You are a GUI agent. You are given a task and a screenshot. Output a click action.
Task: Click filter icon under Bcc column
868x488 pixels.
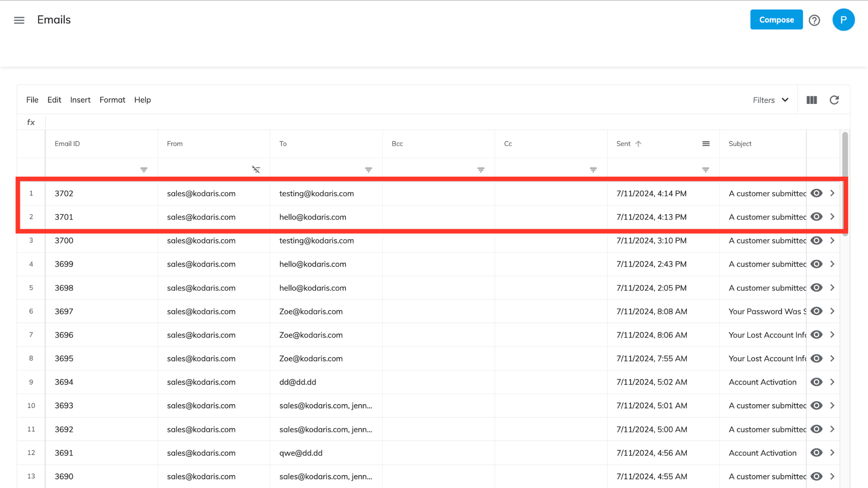coord(481,170)
